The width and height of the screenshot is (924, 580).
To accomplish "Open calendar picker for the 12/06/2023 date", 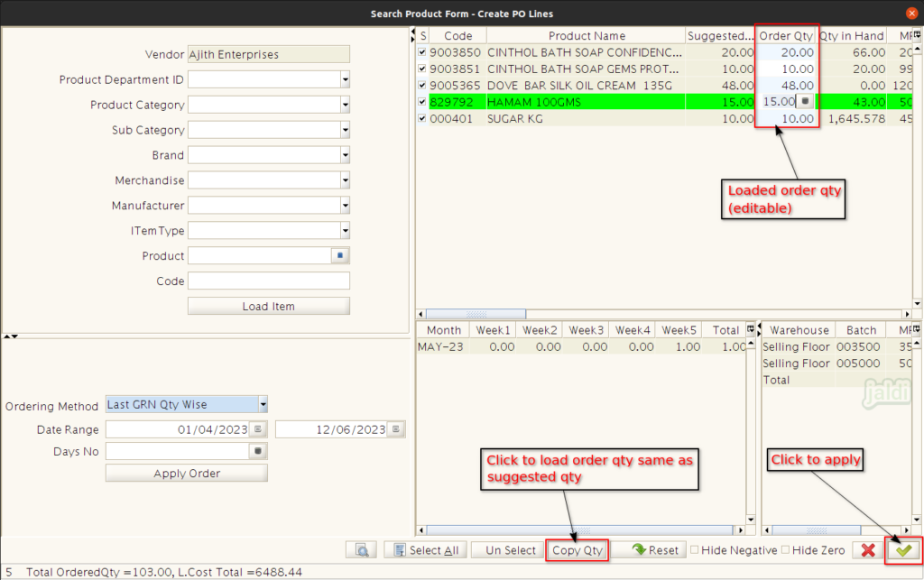I will (x=396, y=429).
